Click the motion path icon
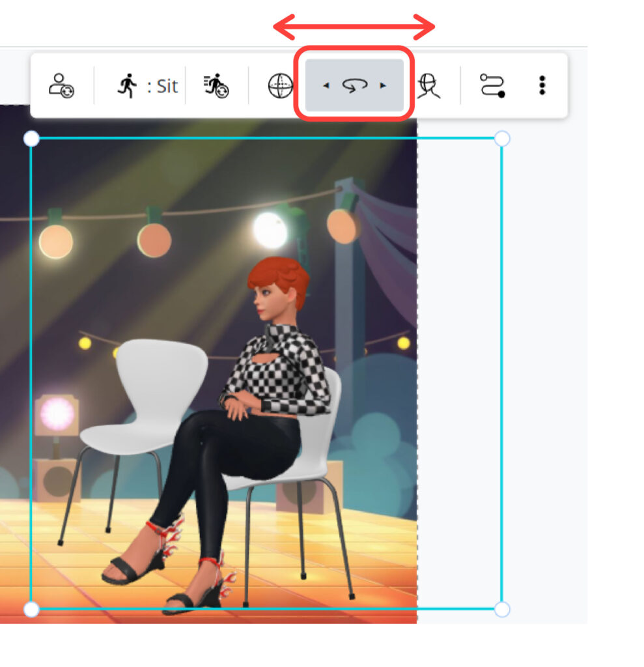Image resolution: width=644 pixels, height=667 pixels. click(x=493, y=85)
